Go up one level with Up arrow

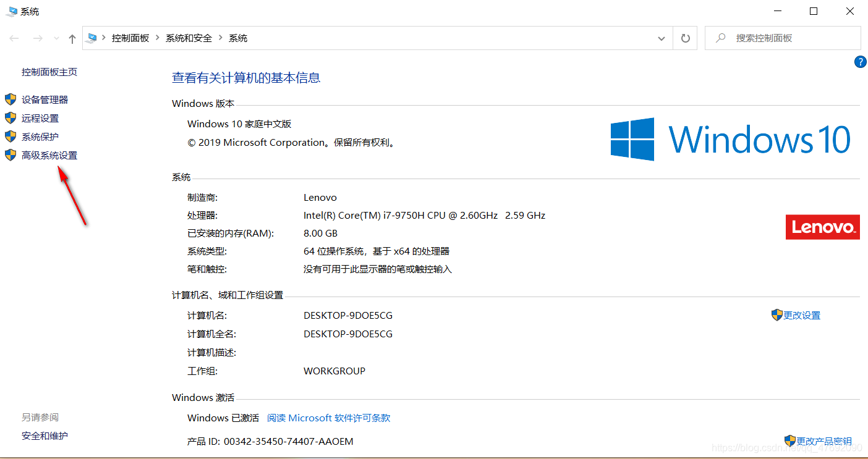[x=72, y=38]
